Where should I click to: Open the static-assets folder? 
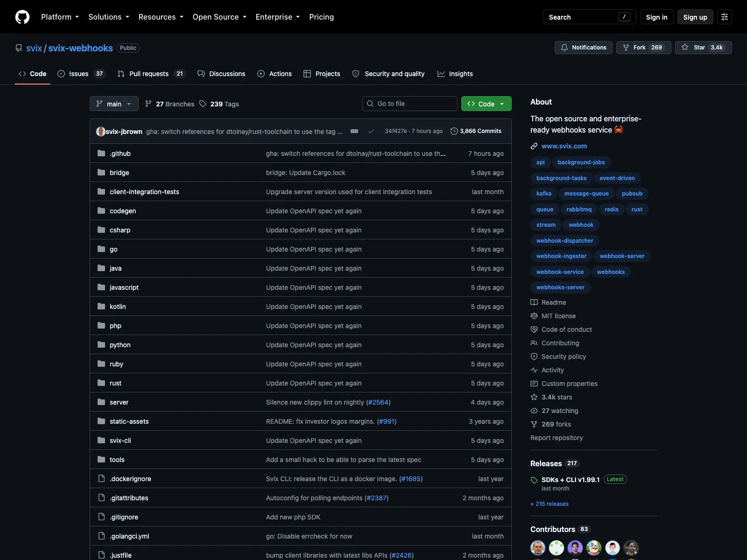pos(129,421)
